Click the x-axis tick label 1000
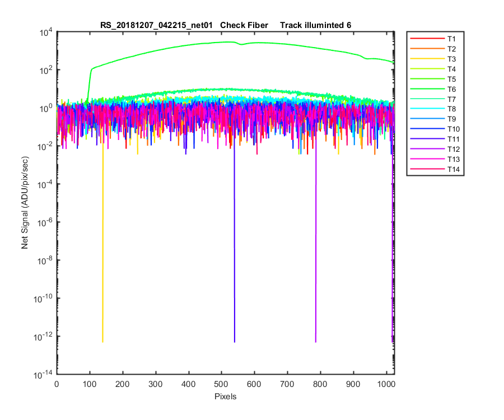This screenshot has width=504, height=420. 386,384
